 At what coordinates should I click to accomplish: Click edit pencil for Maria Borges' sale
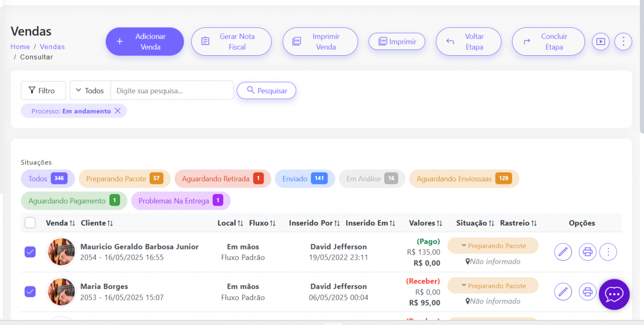tap(563, 292)
